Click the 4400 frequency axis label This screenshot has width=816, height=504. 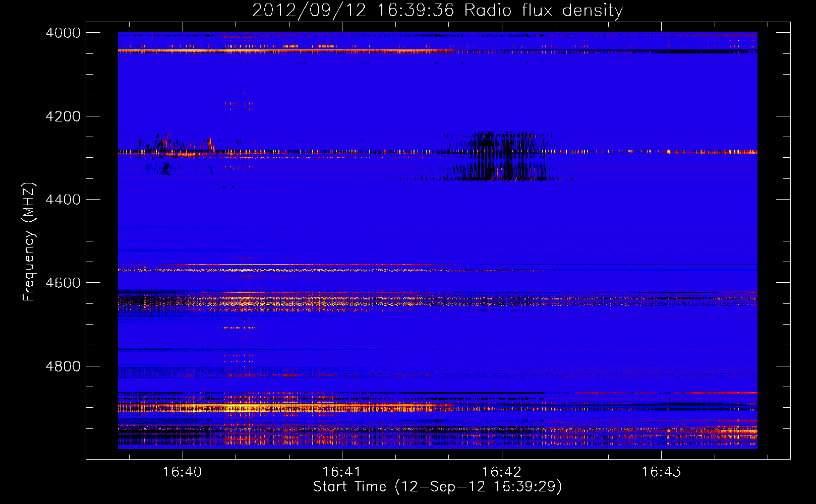[x=63, y=200]
